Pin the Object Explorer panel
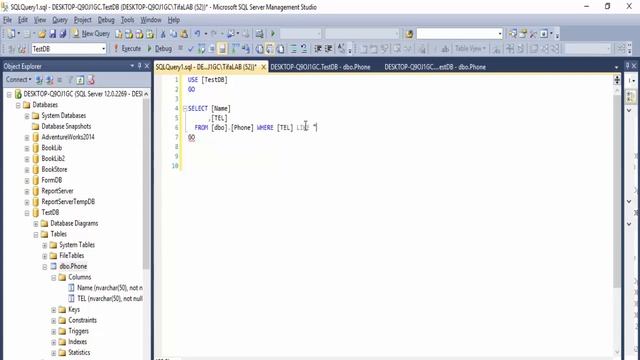The image size is (640, 360). coord(140,66)
